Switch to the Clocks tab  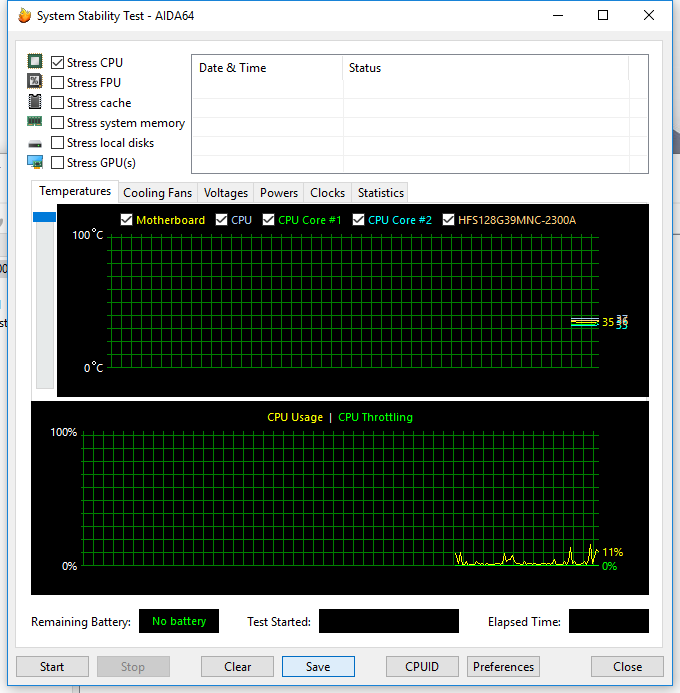pos(327,193)
